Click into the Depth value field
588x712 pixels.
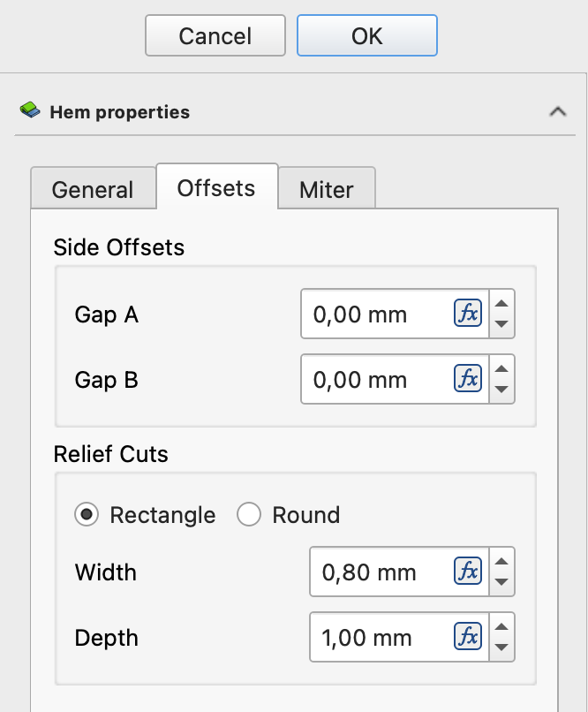click(x=380, y=637)
